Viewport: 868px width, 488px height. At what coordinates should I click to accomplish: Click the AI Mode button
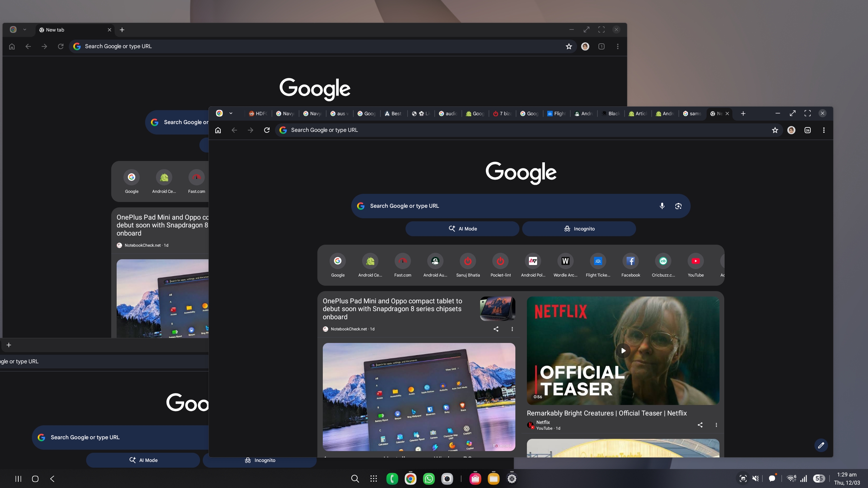point(462,228)
